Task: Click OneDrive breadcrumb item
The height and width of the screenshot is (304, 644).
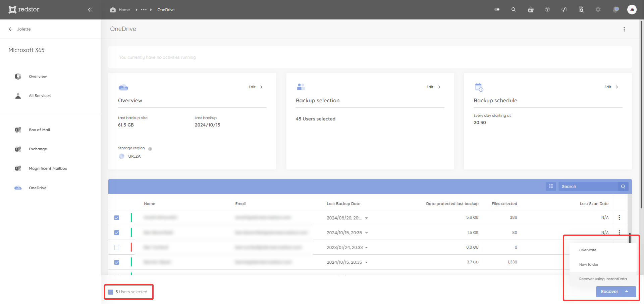Action: tap(166, 10)
